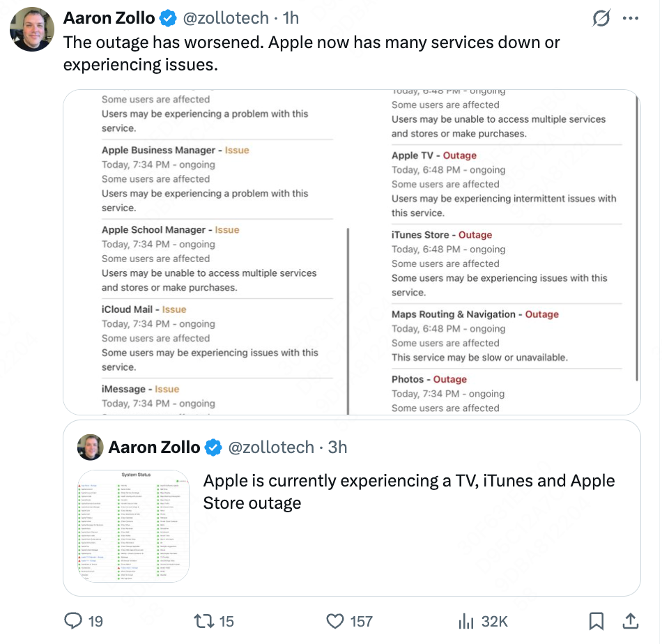Viewport: 662px width, 644px height.
Task: View analytics showing 32K views
Action: point(465,620)
